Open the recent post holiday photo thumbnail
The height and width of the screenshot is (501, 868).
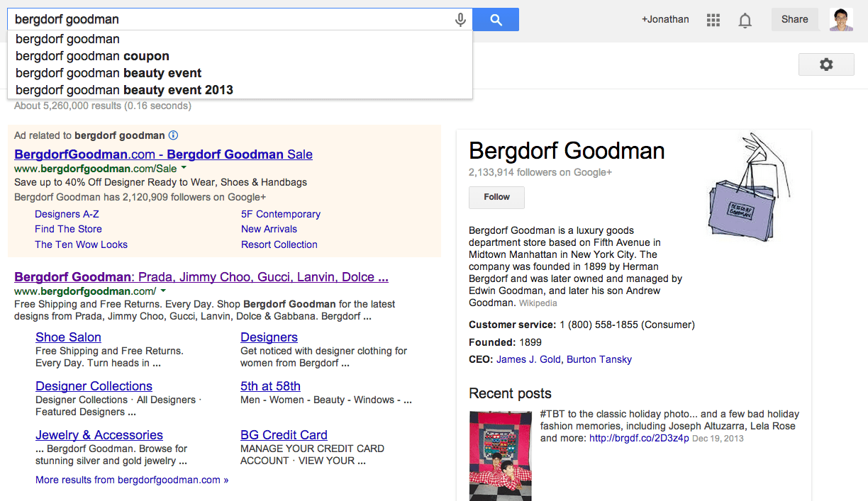500,456
